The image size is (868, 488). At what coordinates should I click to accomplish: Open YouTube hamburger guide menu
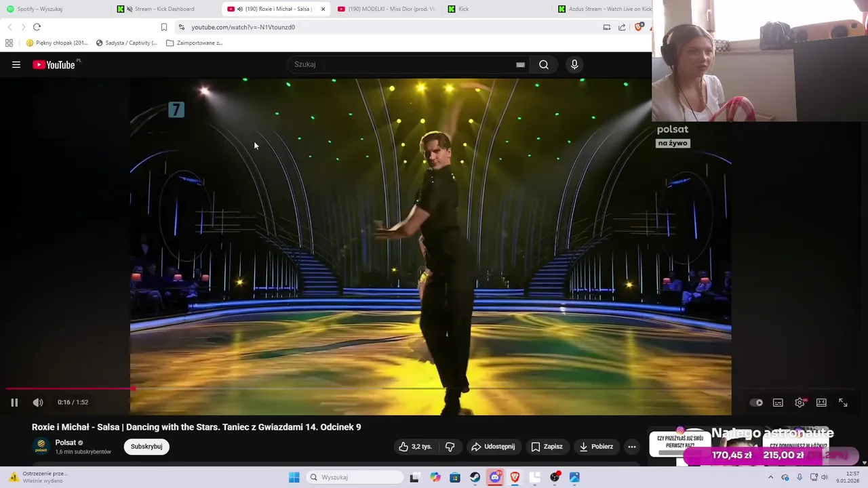[x=16, y=64]
